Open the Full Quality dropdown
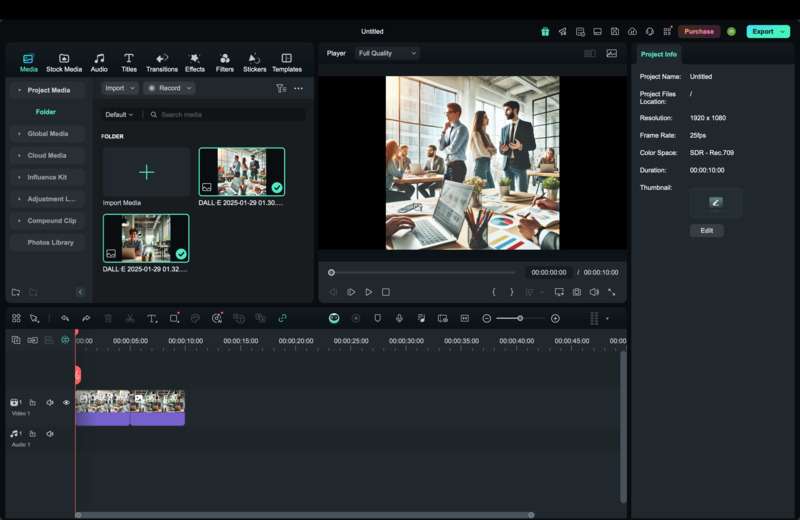Viewport: 800px width, 520px height. tap(387, 53)
